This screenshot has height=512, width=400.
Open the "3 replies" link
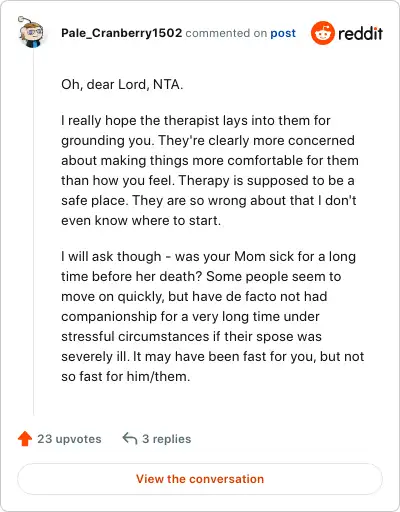[x=167, y=439]
